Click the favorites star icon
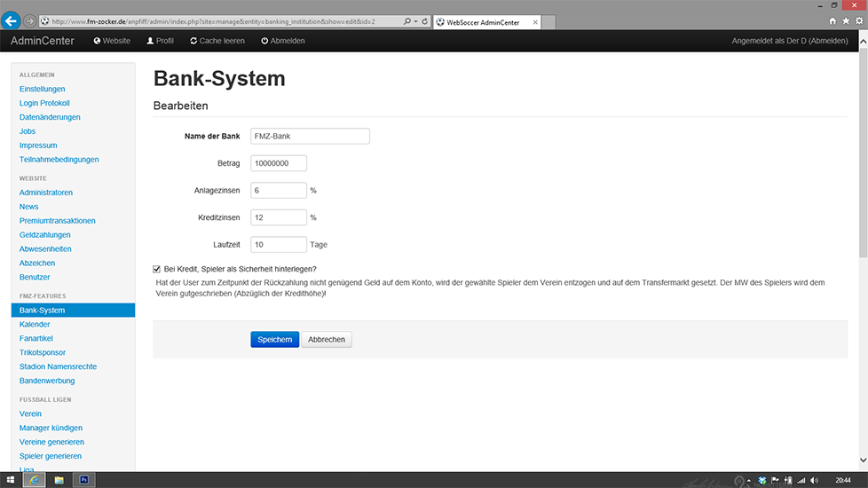Image resolution: width=868 pixels, height=488 pixels. 845,20
